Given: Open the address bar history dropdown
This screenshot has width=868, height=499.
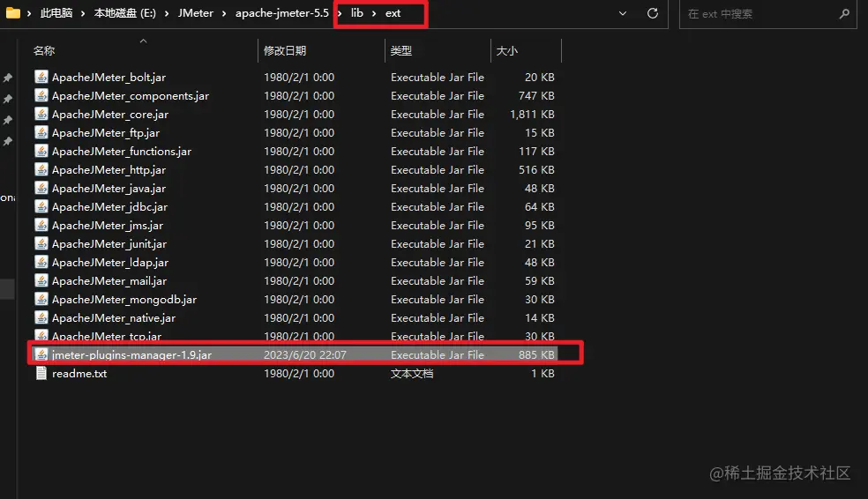Looking at the screenshot, I should point(623,13).
